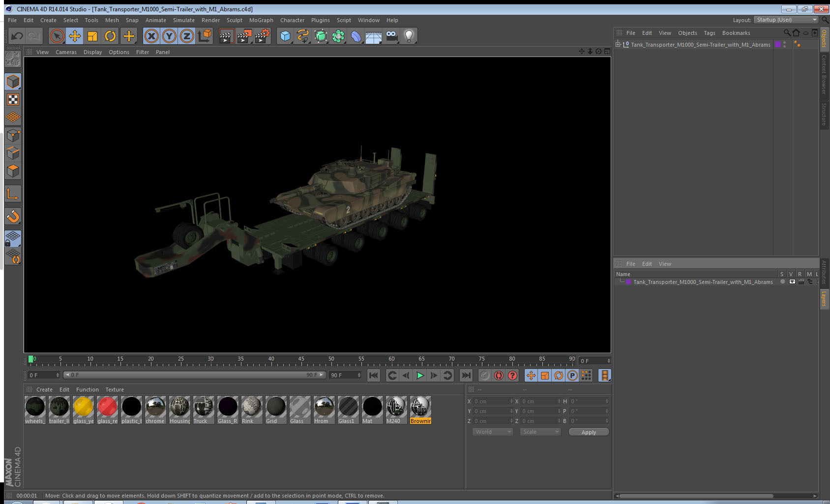830x504 pixels.
Task: Toggle autokeying record button
Action: (499, 375)
